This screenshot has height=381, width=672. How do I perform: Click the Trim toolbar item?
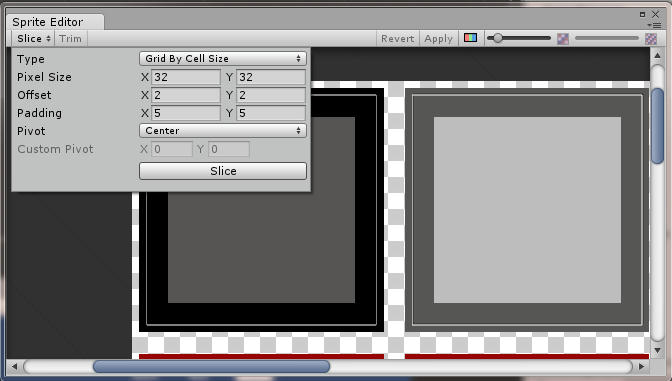pos(70,39)
